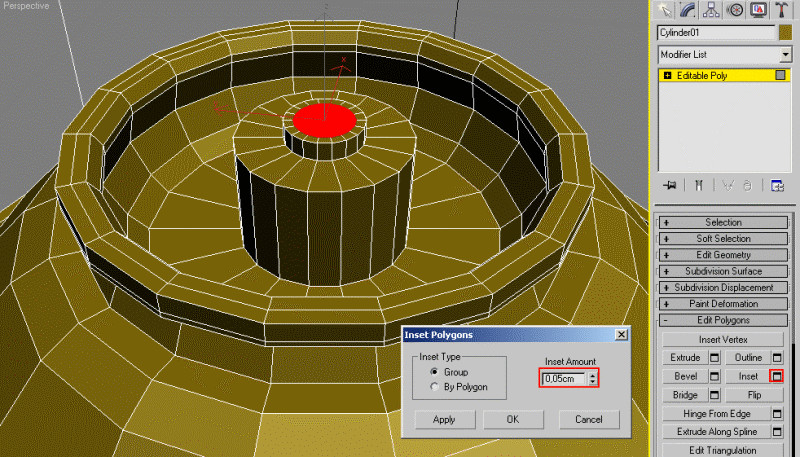Cancel the Inset Polygons dialog

coord(589,419)
